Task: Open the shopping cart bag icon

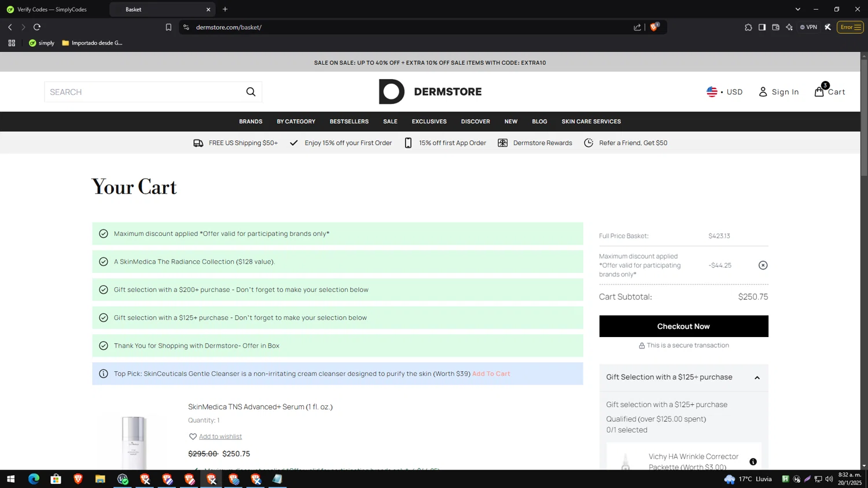Action: point(819,91)
